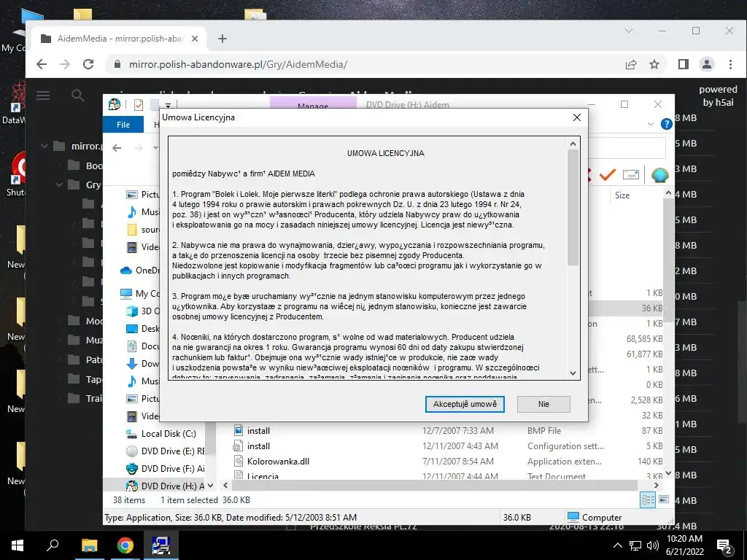Screen dimensions: 747x560
Task: Bookmark this page with star icon
Action: pyautogui.click(x=654, y=64)
